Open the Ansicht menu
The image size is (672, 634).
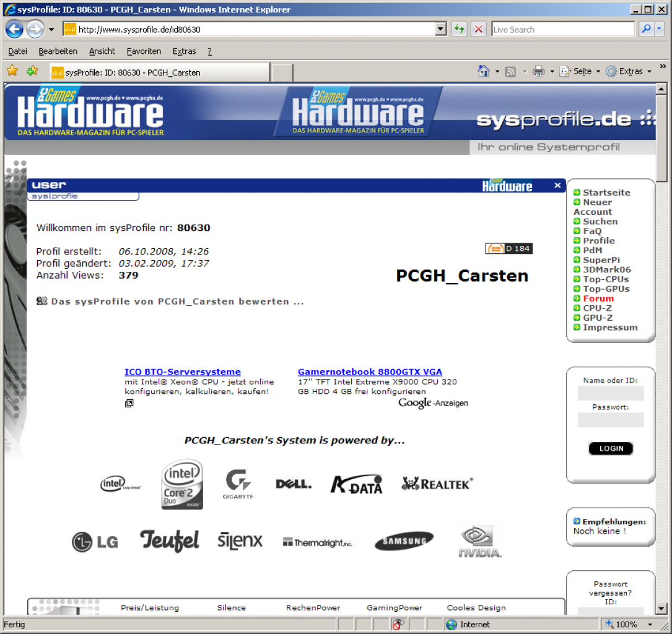coord(102,51)
